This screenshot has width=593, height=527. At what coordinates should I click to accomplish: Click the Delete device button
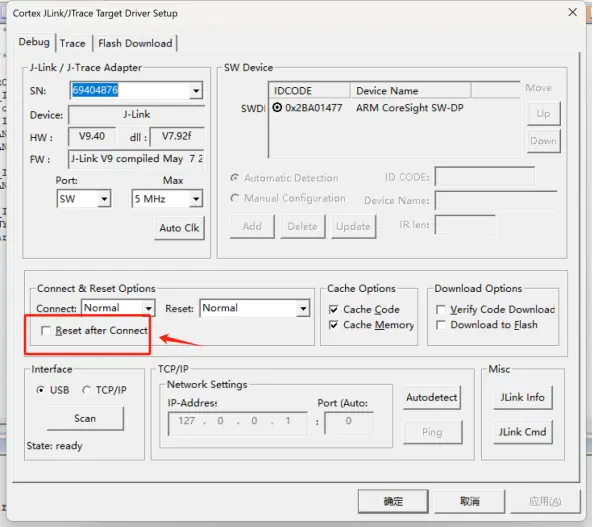(x=303, y=227)
